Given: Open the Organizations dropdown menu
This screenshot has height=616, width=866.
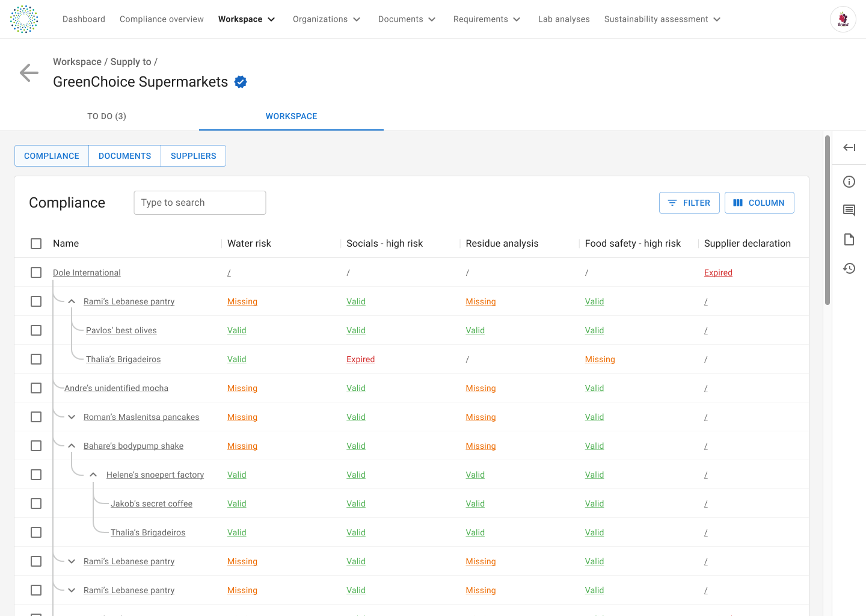Looking at the screenshot, I should coord(327,19).
